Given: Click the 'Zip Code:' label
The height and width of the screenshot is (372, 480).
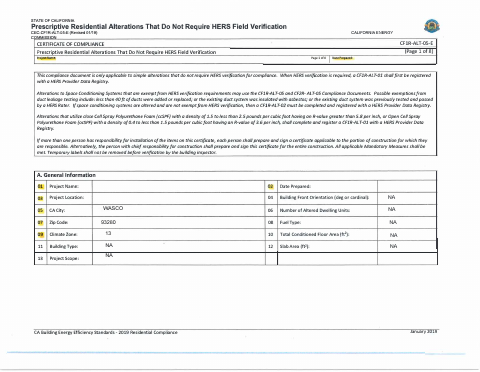Looking at the screenshot, I should coord(59,222).
